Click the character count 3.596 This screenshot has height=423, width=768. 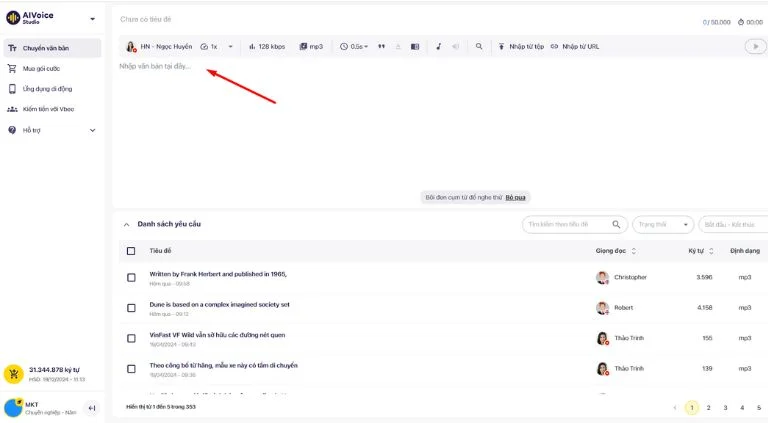click(704, 277)
